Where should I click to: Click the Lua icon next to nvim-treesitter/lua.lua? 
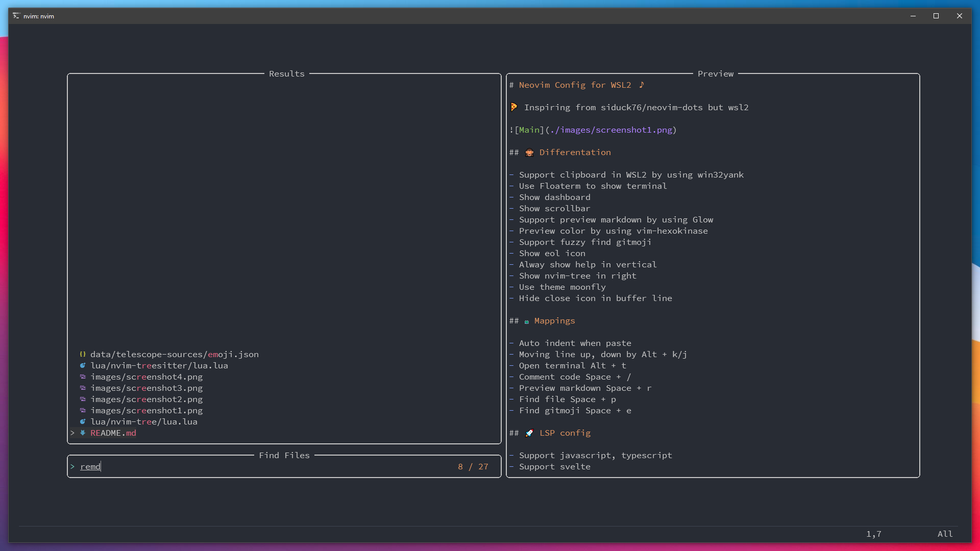pos(83,365)
